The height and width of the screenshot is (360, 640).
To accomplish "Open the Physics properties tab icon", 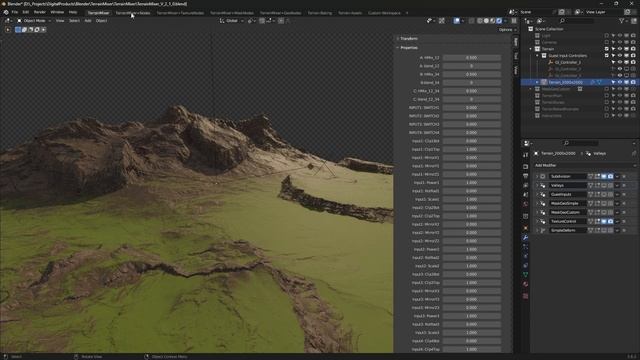I will pyautogui.click(x=525, y=256).
